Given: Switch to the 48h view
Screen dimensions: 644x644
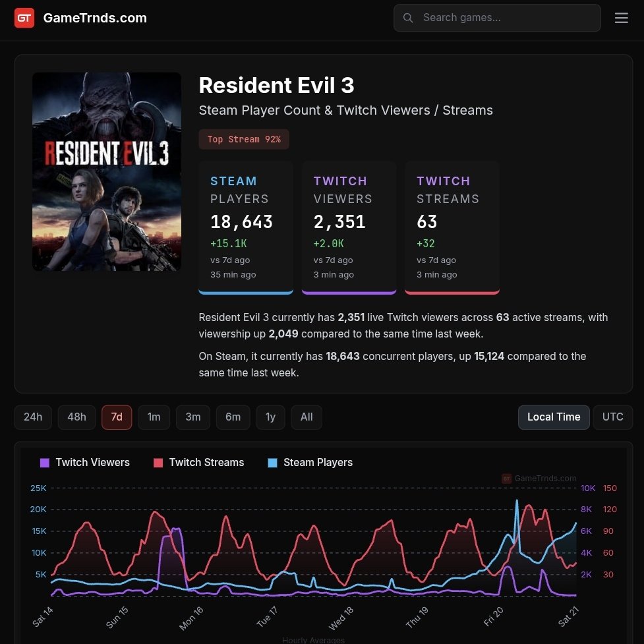Looking at the screenshot, I should click(76, 417).
